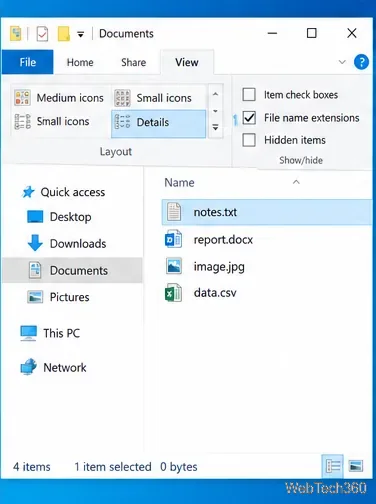Switch to details view via status bar icon

pyautogui.click(x=333, y=466)
